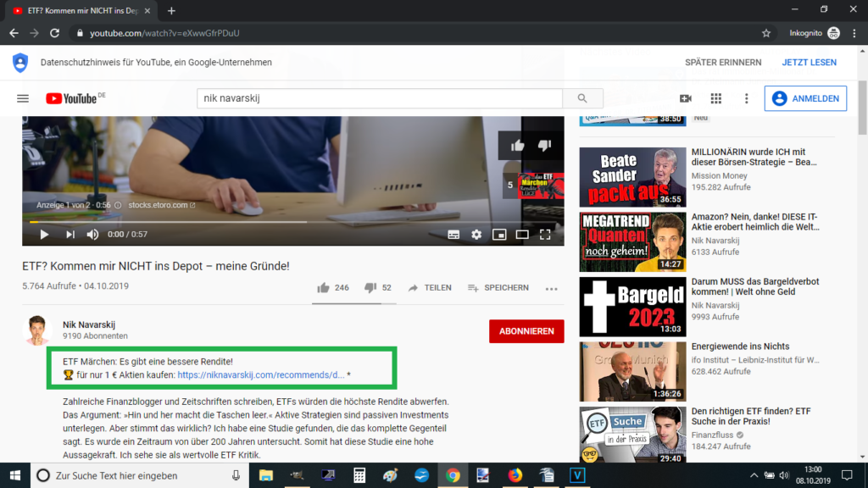The height and width of the screenshot is (488, 868).
Task: Open Nik Navarskij channel avatar
Action: click(x=37, y=330)
